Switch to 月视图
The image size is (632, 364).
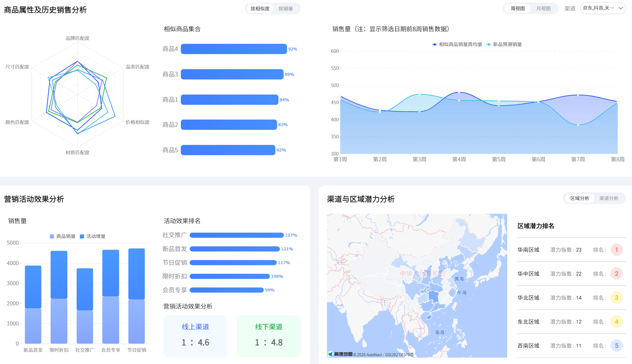click(543, 8)
